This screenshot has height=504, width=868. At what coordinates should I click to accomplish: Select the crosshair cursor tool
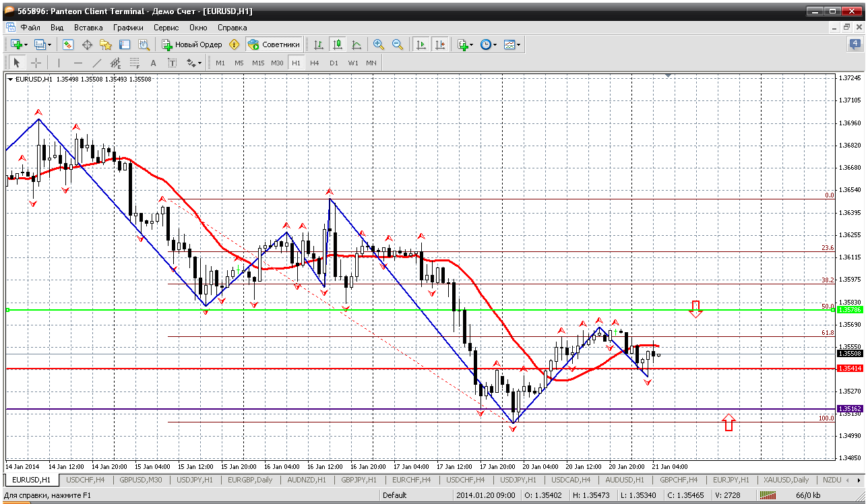pyautogui.click(x=36, y=63)
